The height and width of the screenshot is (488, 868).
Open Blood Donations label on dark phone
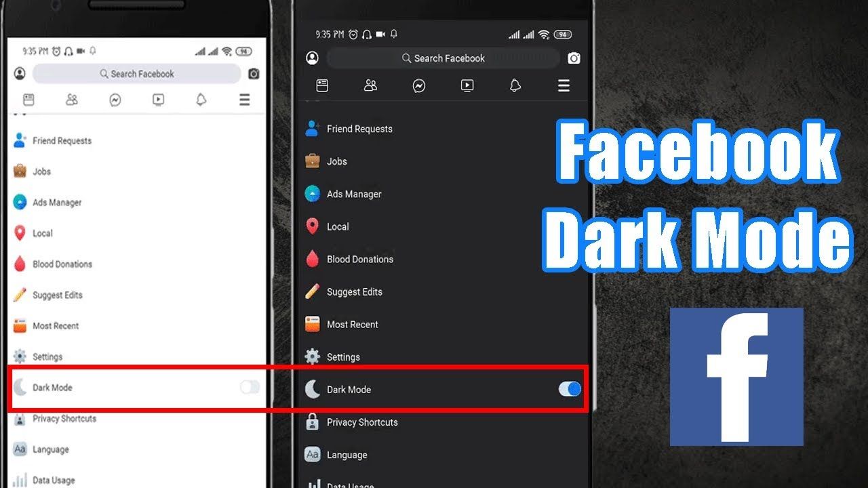(360, 259)
